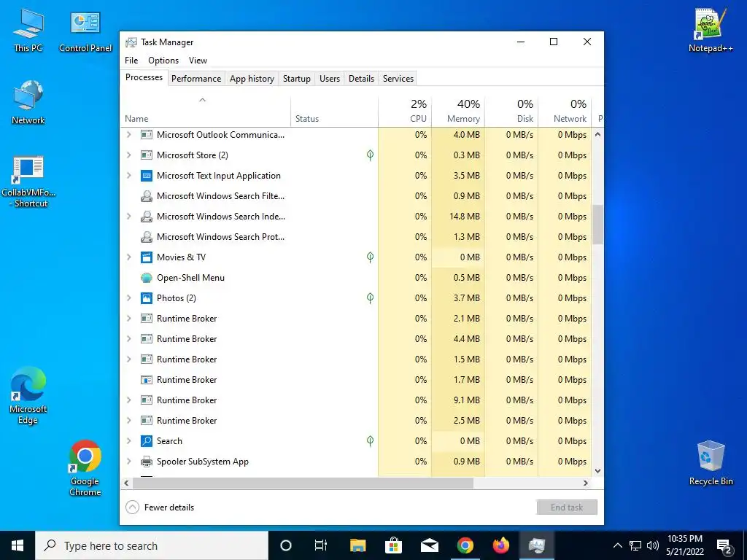The height and width of the screenshot is (560, 747).
Task: Expand Microsoft Text Input Application group
Action: click(128, 176)
